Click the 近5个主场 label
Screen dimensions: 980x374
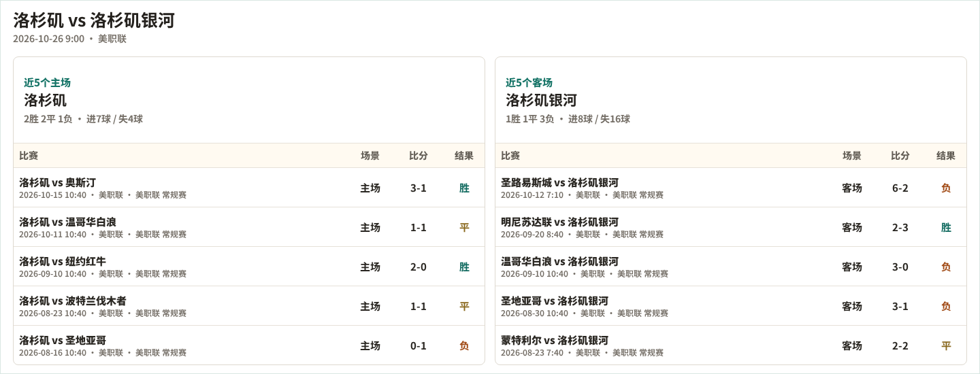pos(47,82)
